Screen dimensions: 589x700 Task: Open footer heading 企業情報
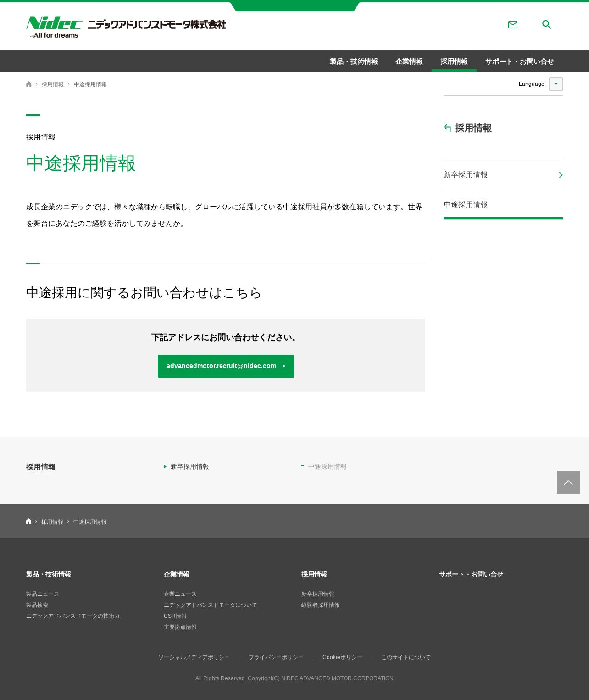click(177, 574)
